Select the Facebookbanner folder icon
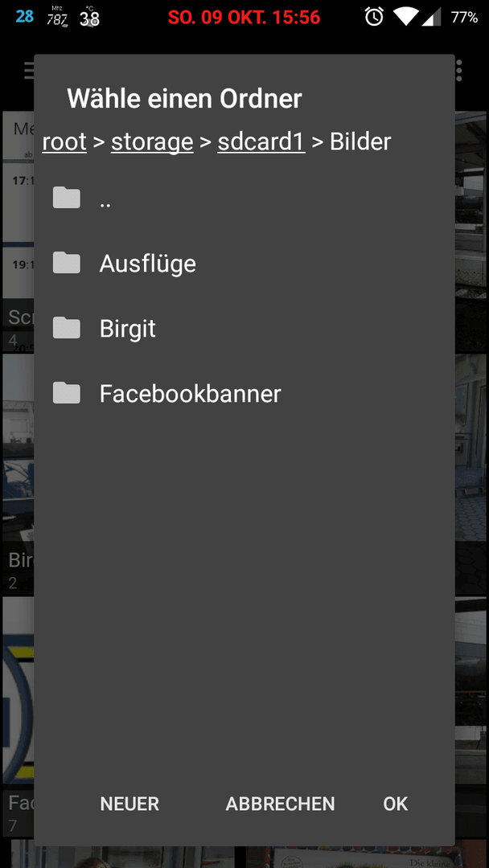Image resolution: width=489 pixels, height=868 pixels. tap(67, 394)
